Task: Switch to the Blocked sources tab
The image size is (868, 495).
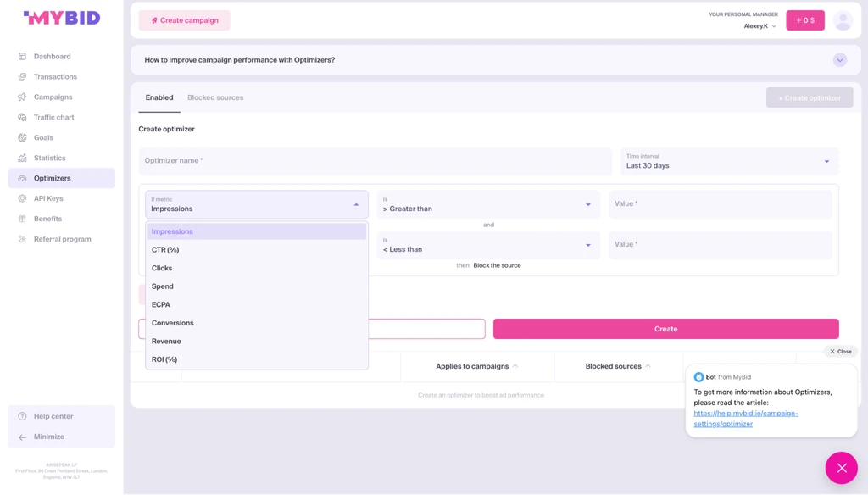Action: click(215, 97)
